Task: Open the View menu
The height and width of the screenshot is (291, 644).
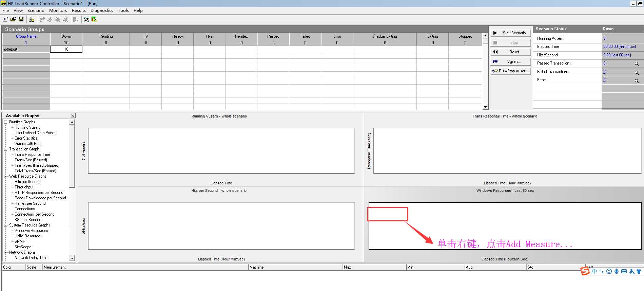Action: 18,11
